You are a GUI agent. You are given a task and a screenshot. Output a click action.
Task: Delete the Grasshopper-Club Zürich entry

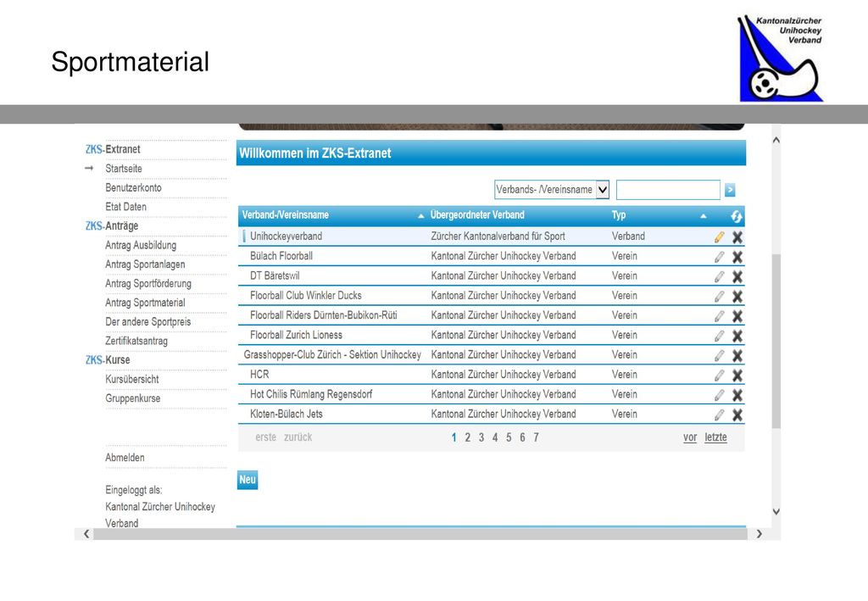tap(737, 355)
